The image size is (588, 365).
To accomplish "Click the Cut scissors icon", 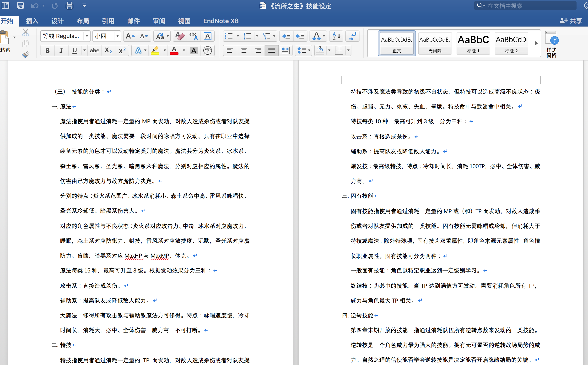I will coord(26,32).
